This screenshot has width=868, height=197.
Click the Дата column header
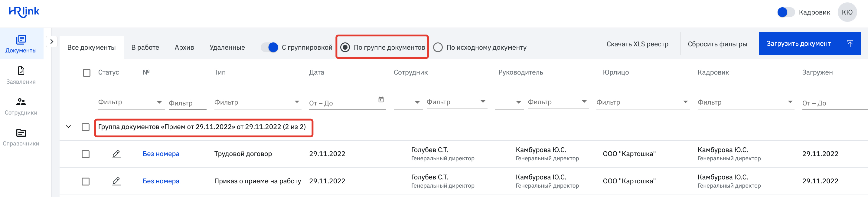[316, 72]
